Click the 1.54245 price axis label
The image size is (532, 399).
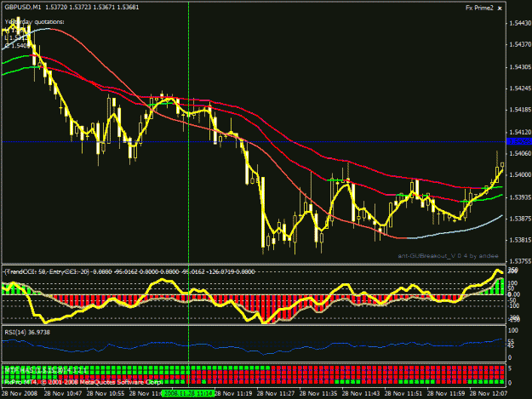pyautogui.click(x=519, y=88)
